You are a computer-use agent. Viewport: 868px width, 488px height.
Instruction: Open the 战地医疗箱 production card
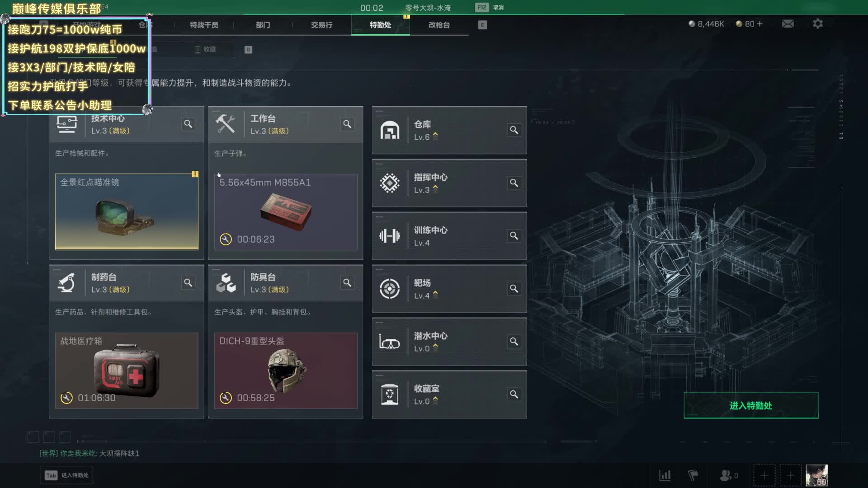pos(127,371)
